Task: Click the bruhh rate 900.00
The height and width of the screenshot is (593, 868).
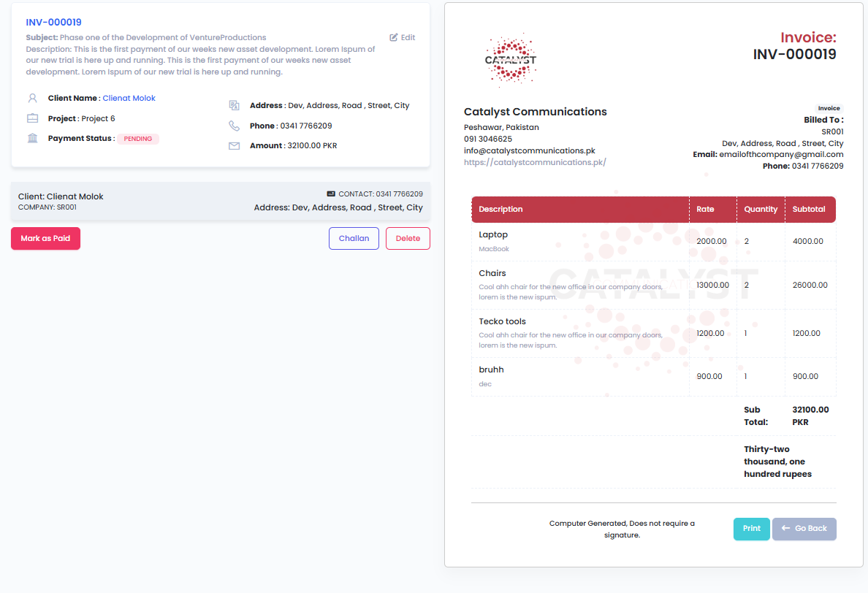Action: 709,376
